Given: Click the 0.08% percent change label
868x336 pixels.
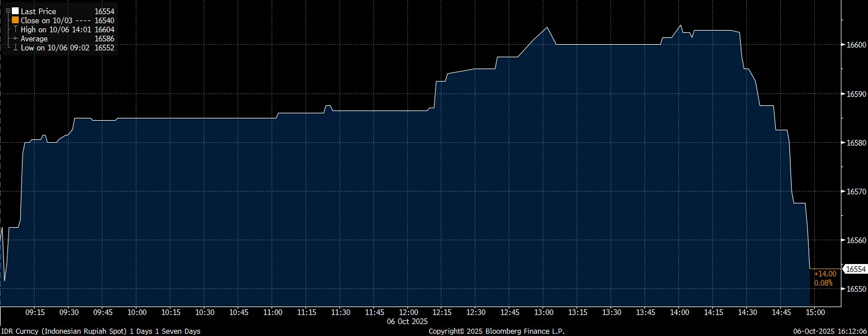Looking at the screenshot, I should tap(823, 282).
